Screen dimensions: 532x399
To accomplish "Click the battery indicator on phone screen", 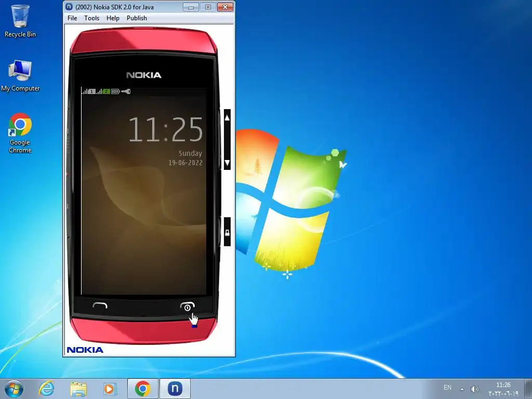I will pyautogui.click(x=115, y=91).
